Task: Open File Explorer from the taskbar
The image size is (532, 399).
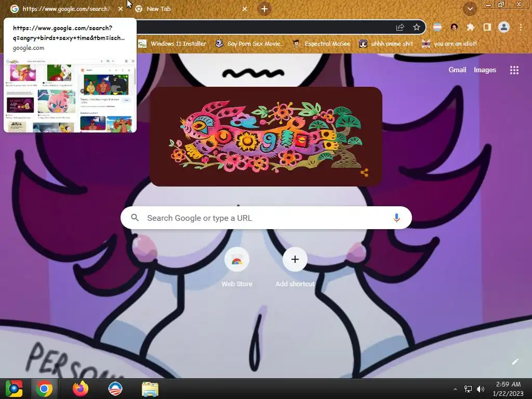Action: (150, 389)
